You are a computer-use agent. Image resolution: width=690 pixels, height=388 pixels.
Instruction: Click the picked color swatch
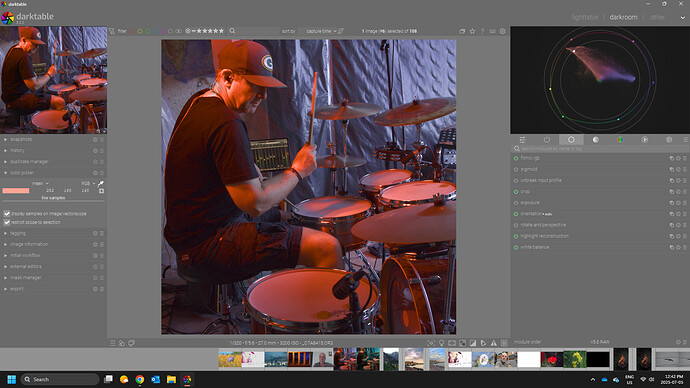tap(16, 191)
